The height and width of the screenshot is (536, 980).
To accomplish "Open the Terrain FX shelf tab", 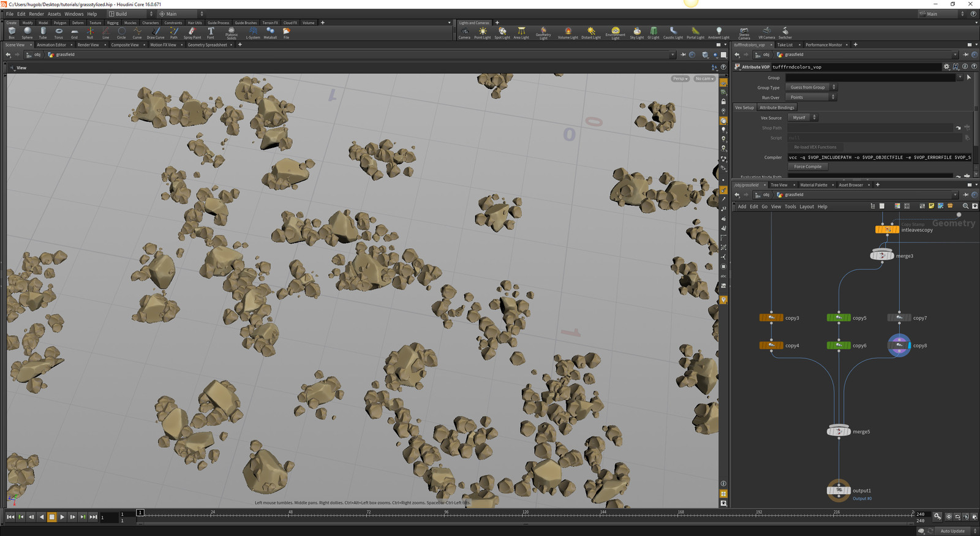I will click(x=270, y=23).
